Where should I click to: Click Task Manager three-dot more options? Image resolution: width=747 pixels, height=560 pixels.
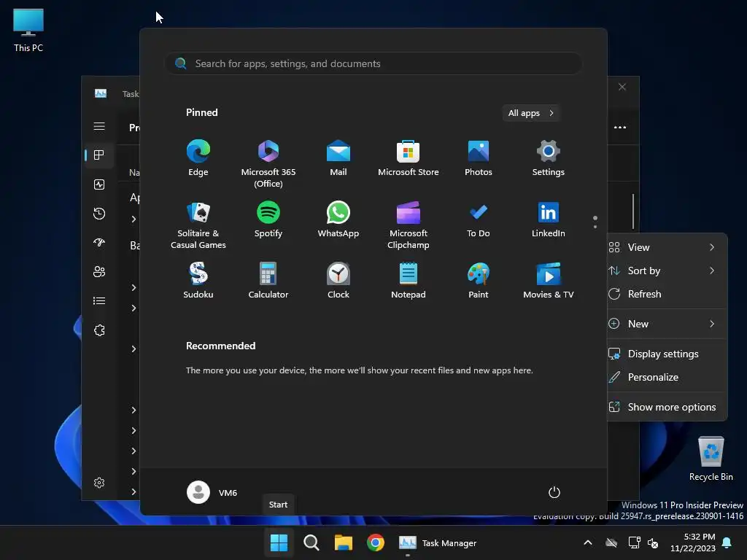tap(620, 127)
